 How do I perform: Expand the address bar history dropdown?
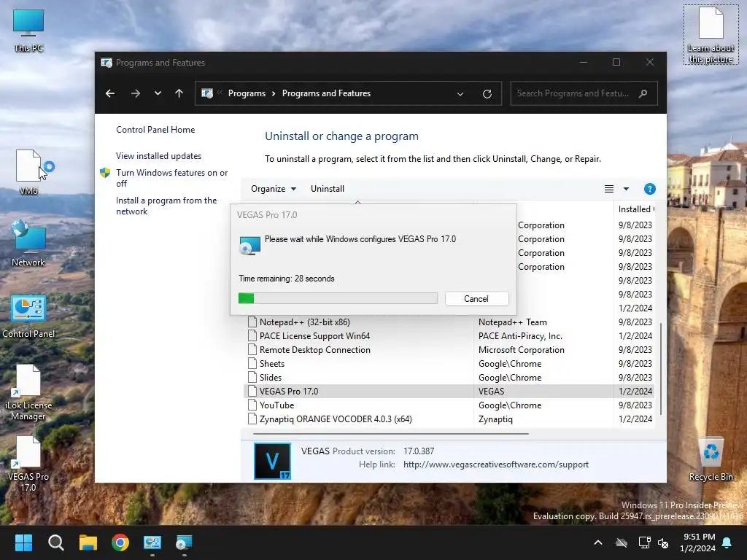click(x=460, y=94)
